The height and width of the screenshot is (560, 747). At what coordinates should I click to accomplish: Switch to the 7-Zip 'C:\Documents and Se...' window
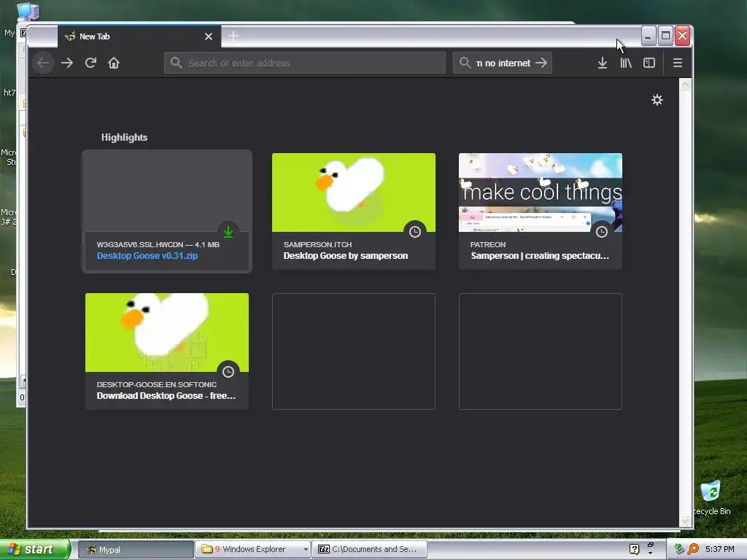(369, 550)
